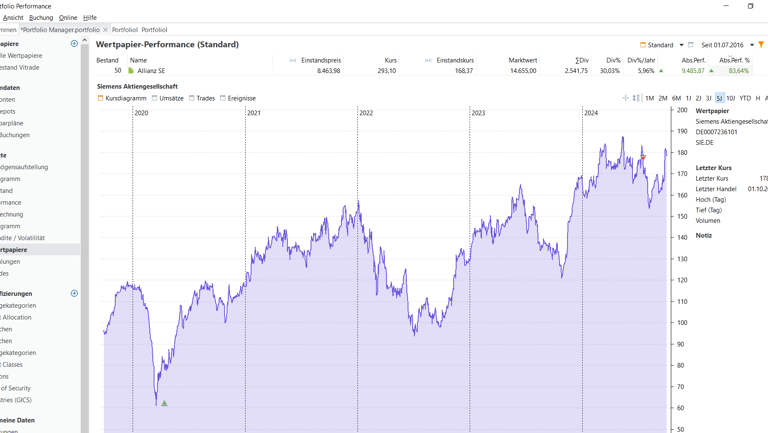Viewport: 768px width, 433px height.
Task: Set chart range to 1J
Action: 688,98
